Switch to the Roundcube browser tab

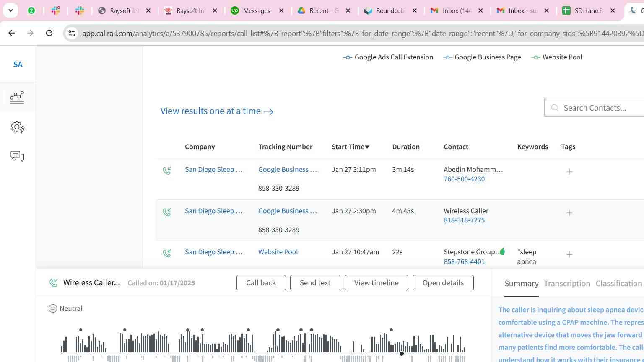(x=390, y=11)
